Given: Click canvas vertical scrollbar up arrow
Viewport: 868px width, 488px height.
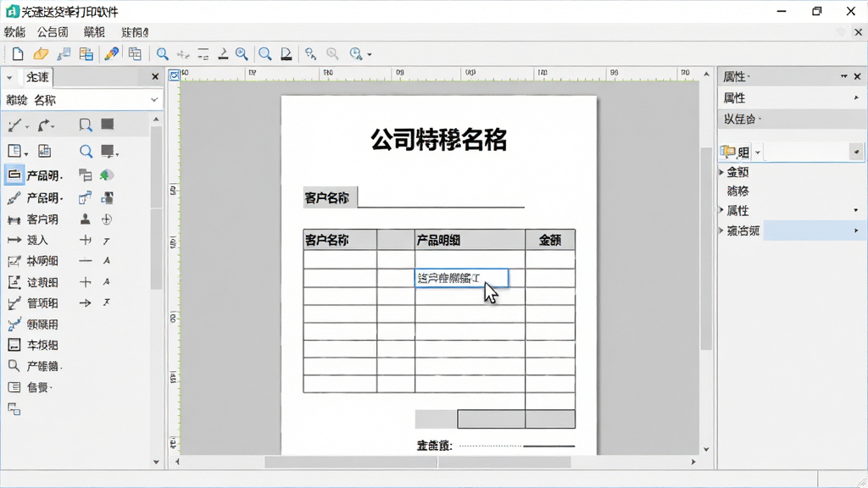Looking at the screenshot, I should [706, 74].
